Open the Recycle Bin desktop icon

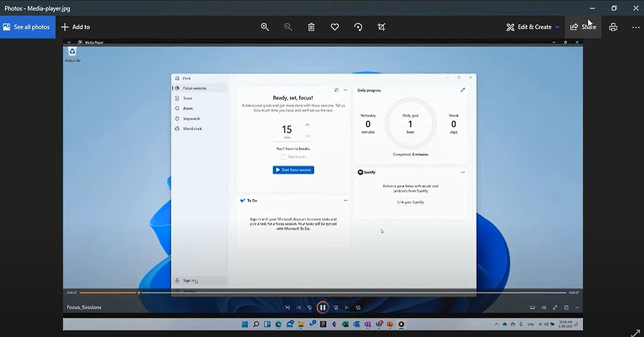72,54
